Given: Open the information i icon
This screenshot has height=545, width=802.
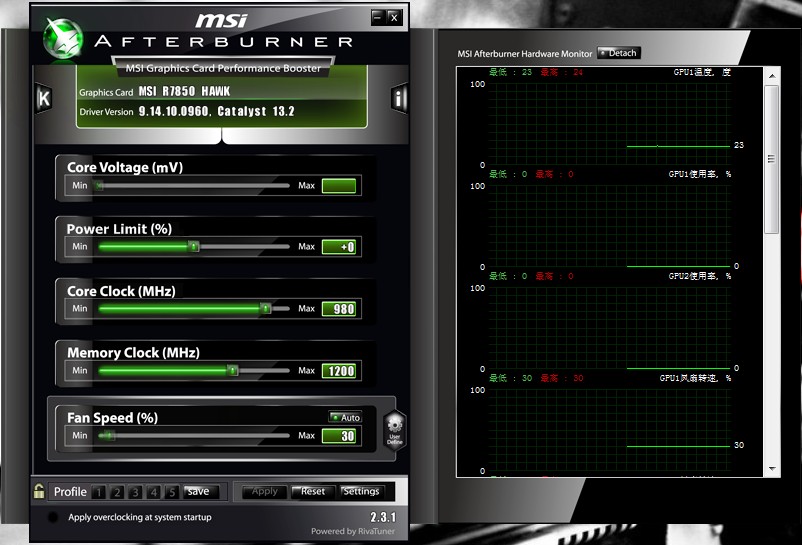Looking at the screenshot, I should click(399, 97).
